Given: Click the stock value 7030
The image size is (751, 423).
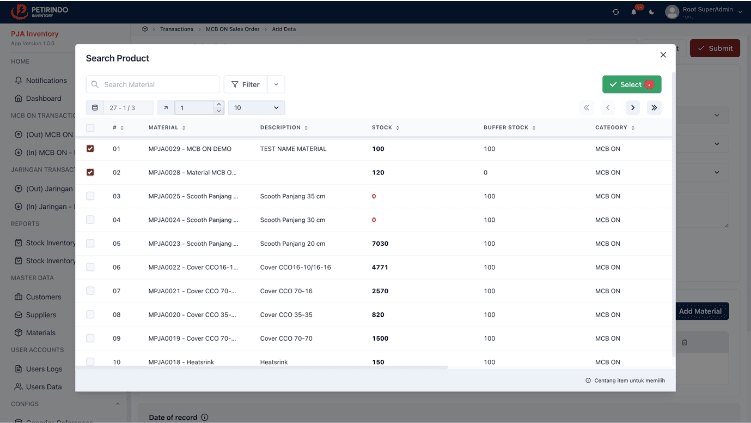Looking at the screenshot, I should coord(380,244).
